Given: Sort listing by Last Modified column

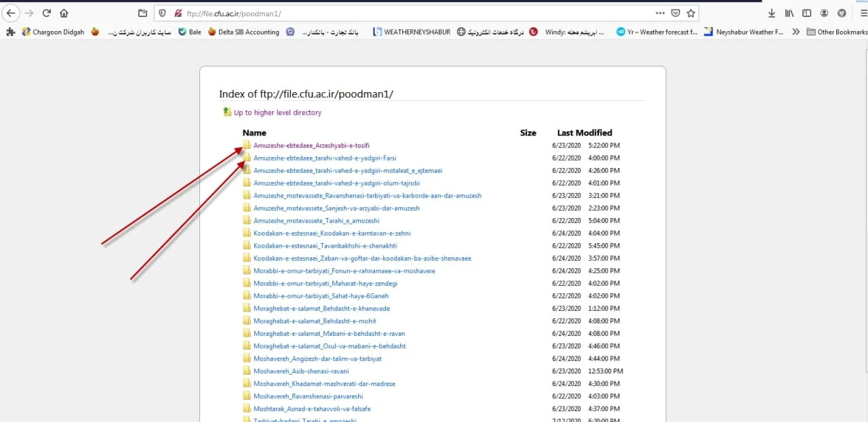Looking at the screenshot, I should [584, 133].
